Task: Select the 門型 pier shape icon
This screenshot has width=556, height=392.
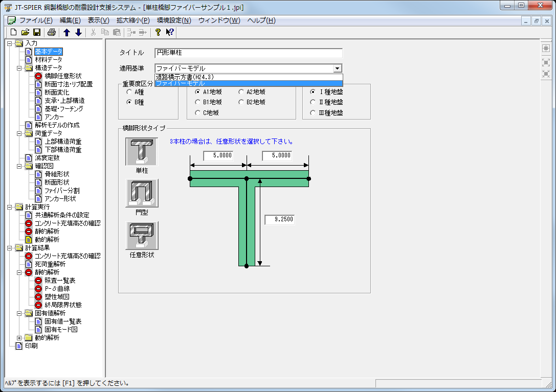Action: [x=142, y=193]
